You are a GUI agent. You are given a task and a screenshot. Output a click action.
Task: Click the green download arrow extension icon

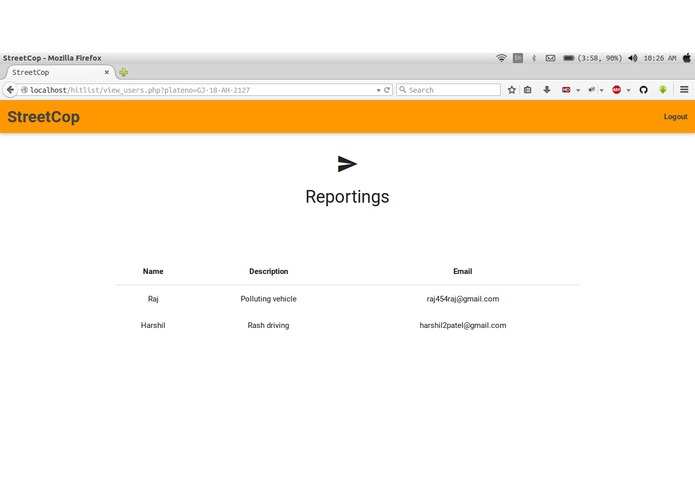point(663,89)
